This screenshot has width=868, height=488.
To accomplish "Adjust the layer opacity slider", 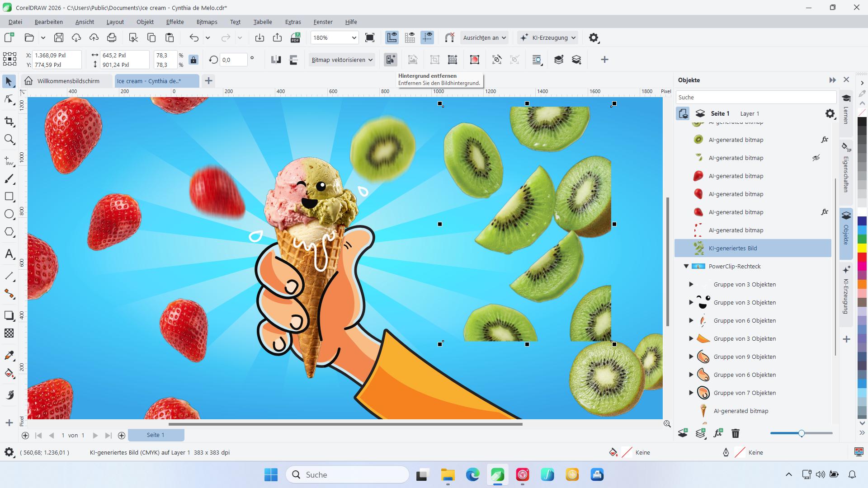I will (x=802, y=433).
